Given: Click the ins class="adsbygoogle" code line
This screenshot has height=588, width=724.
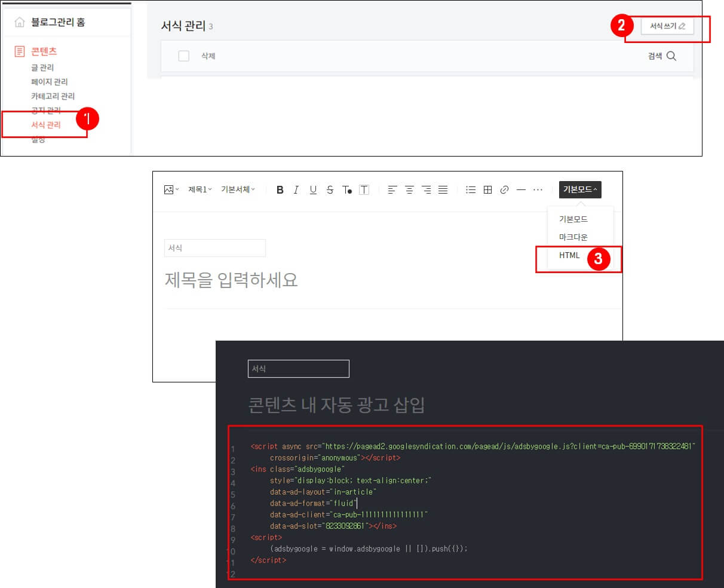Looking at the screenshot, I should click(x=297, y=469).
